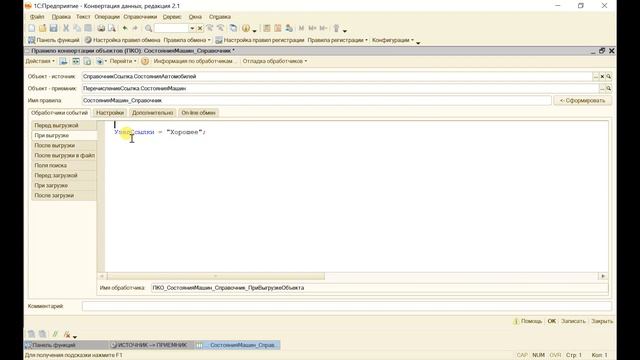
Task: Click the M- memory button
Action: (x=323, y=28)
